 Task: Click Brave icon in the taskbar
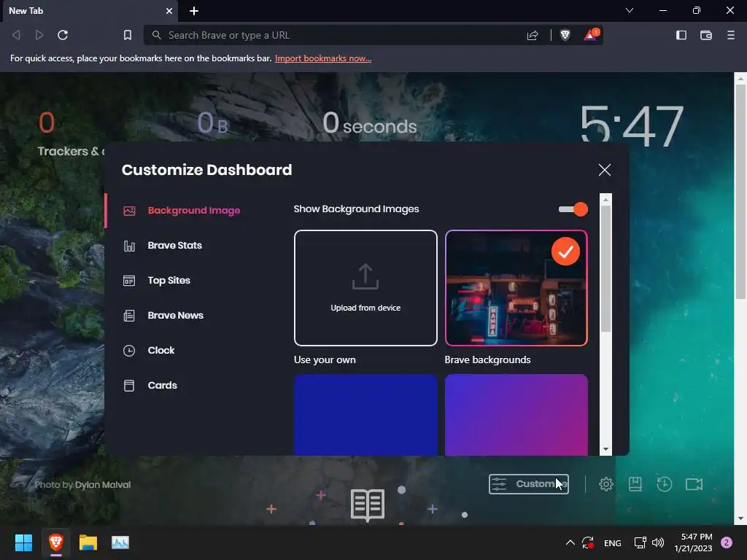pyautogui.click(x=55, y=542)
